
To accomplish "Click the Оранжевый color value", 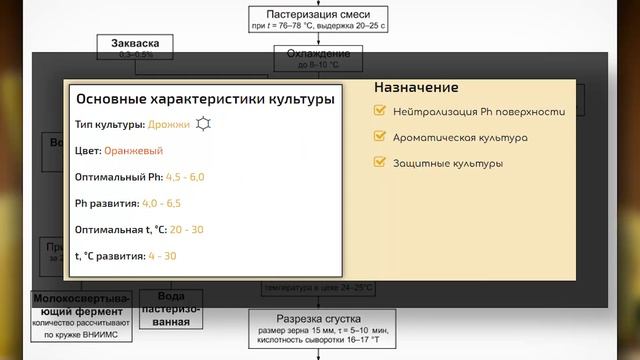I will point(133,151).
